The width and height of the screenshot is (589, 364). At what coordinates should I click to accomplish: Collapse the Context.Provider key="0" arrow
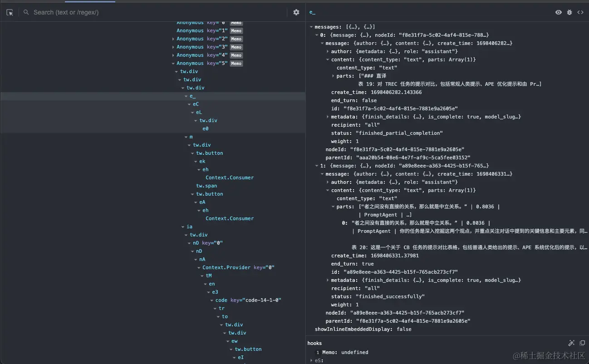[x=199, y=268]
